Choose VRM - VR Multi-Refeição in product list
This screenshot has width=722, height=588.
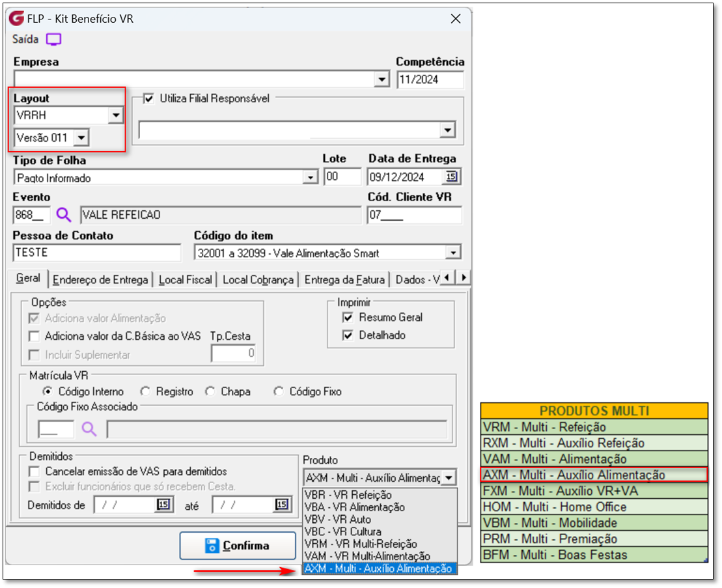point(380,544)
